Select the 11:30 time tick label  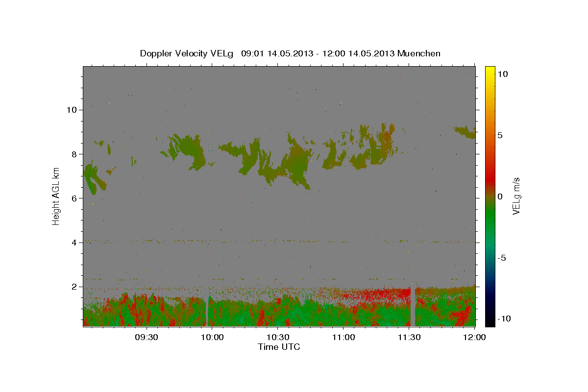click(x=409, y=337)
